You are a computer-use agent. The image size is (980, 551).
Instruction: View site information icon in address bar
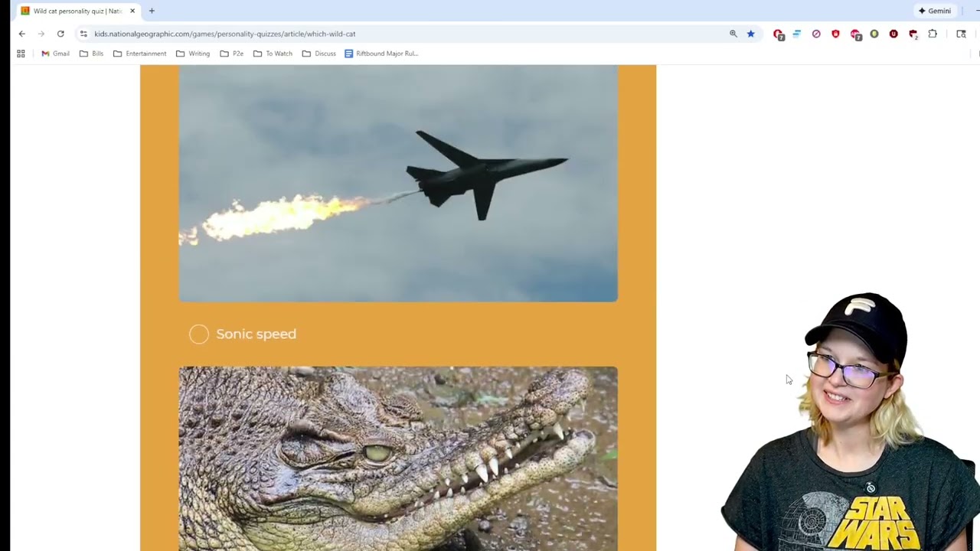(83, 34)
